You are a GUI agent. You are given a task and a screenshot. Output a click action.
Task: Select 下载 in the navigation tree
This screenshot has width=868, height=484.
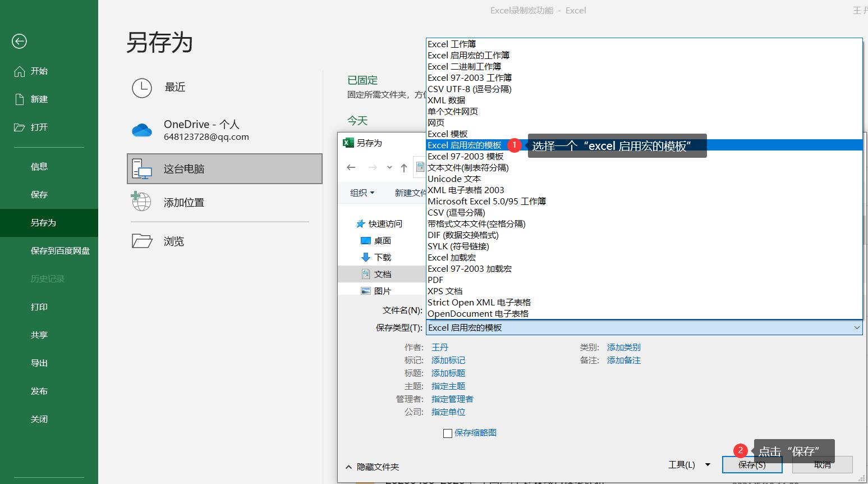click(376, 257)
